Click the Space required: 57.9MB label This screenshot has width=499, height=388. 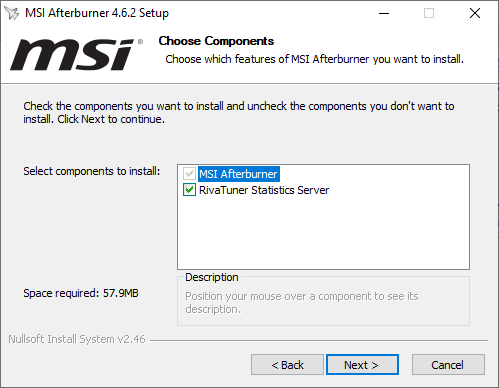(81, 293)
